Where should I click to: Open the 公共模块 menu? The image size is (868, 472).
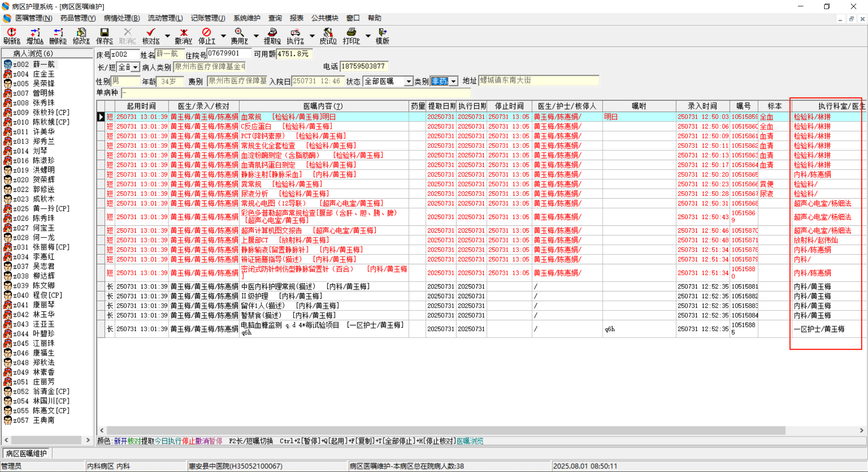(x=325, y=18)
